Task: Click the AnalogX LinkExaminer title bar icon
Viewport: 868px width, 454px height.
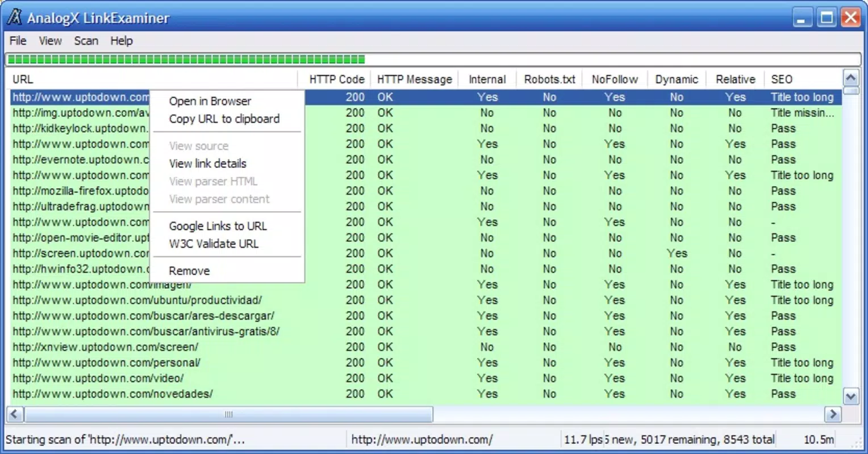Action: point(14,18)
